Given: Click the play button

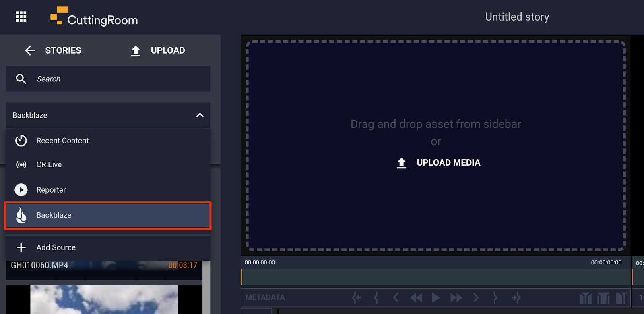Looking at the screenshot, I should [436, 298].
